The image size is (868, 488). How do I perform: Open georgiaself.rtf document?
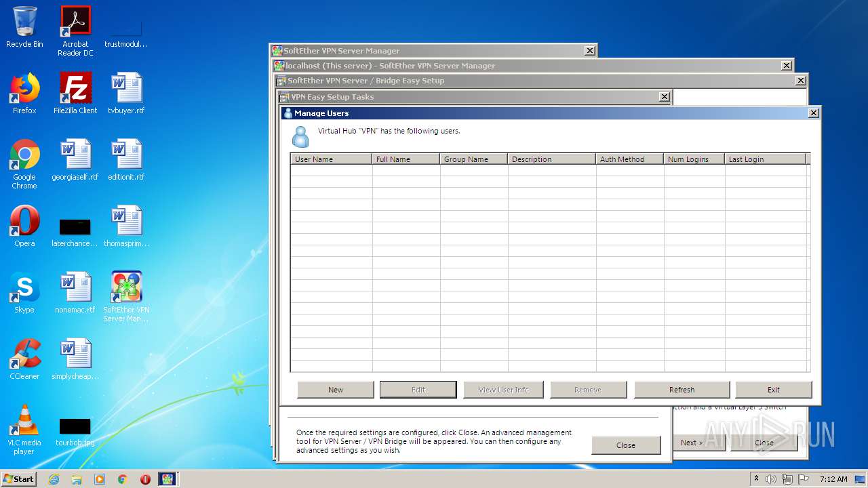[x=75, y=160]
